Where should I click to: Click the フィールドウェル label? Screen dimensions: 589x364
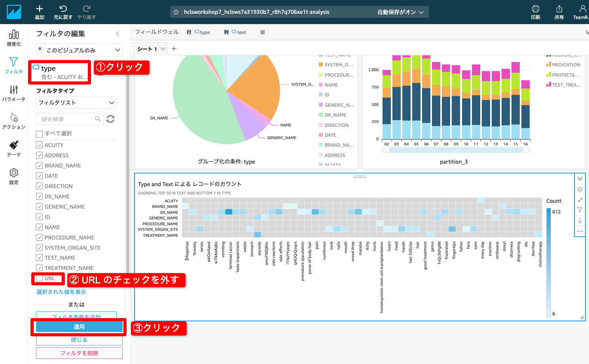pyautogui.click(x=157, y=32)
